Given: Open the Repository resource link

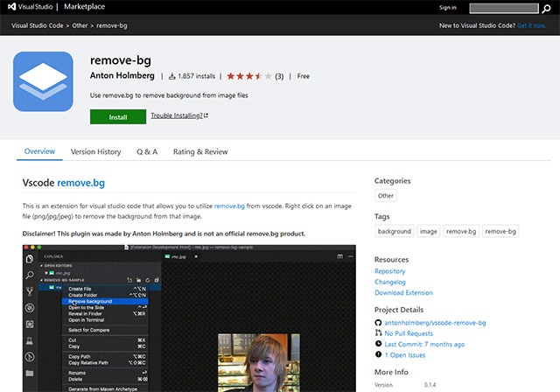Looking at the screenshot, I should tap(390, 271).
